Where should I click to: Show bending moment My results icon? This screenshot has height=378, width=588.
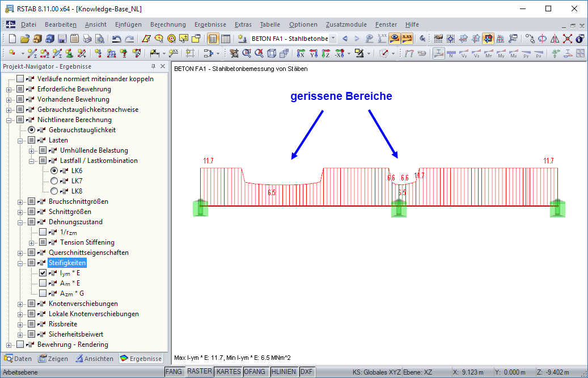coord(501,54)
